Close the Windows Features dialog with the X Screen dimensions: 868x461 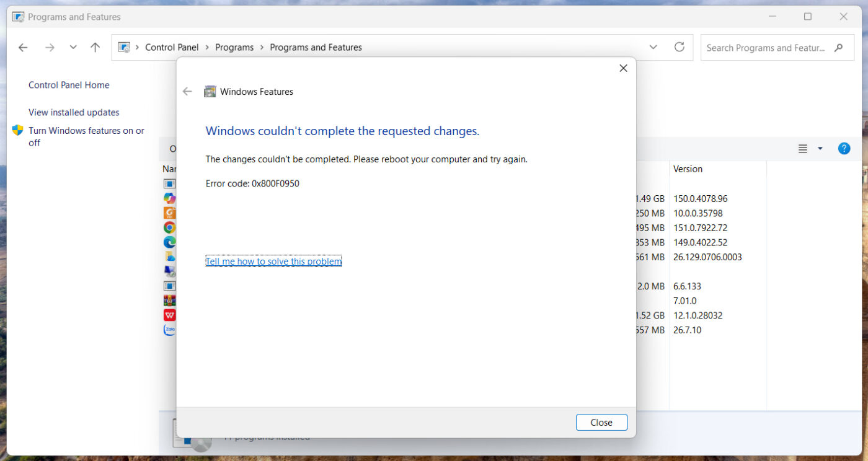pos(624,68)
